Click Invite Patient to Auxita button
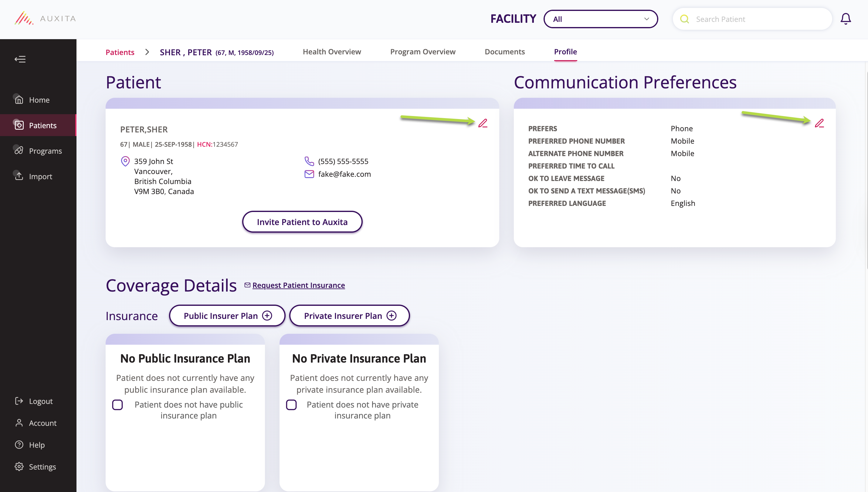The width and height of the screenshot is (868, 492). [x=302, y=222]
